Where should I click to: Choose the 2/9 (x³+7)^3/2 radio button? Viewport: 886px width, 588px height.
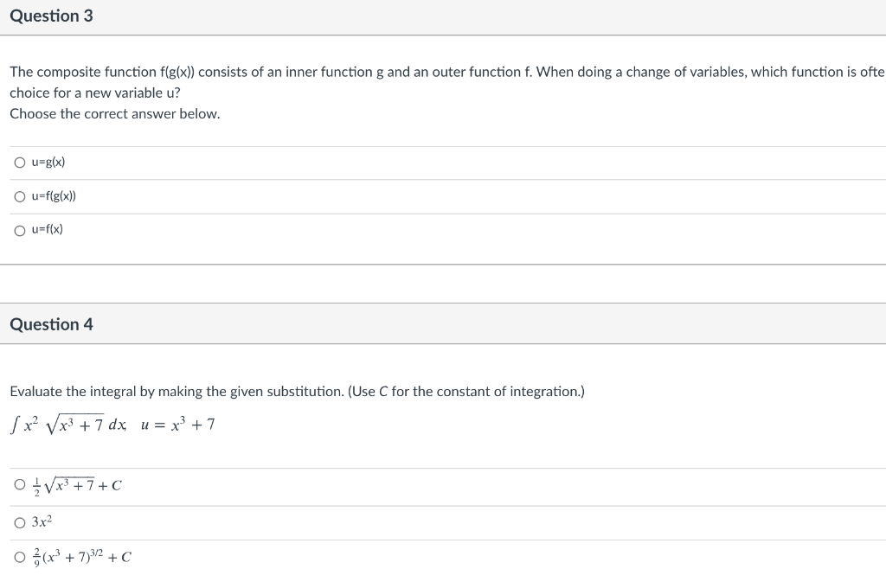click(x=19, y=557)
